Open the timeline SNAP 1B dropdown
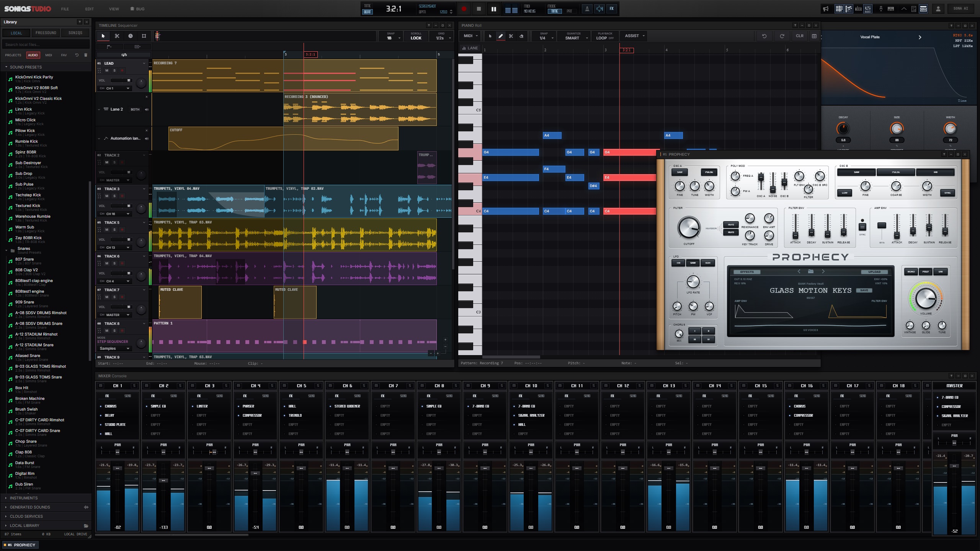The image size is (980, 551). pyautogui.click(x=390, y=36)
